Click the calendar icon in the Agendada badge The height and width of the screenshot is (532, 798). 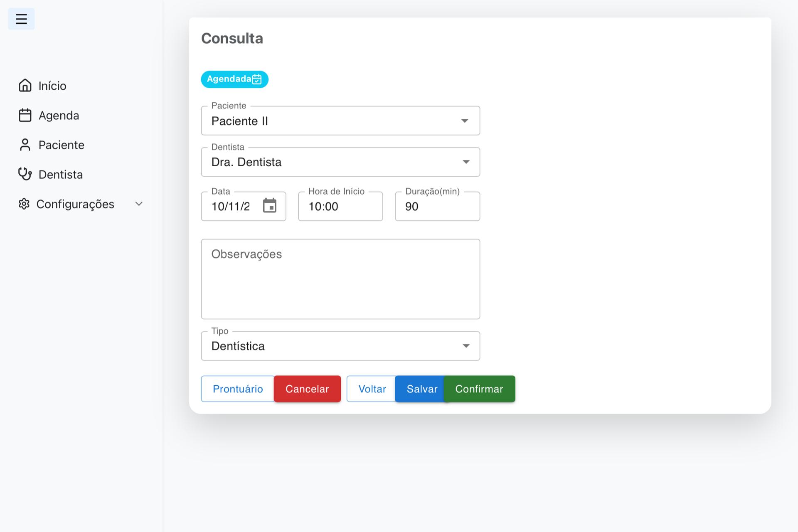pos(256,79)
